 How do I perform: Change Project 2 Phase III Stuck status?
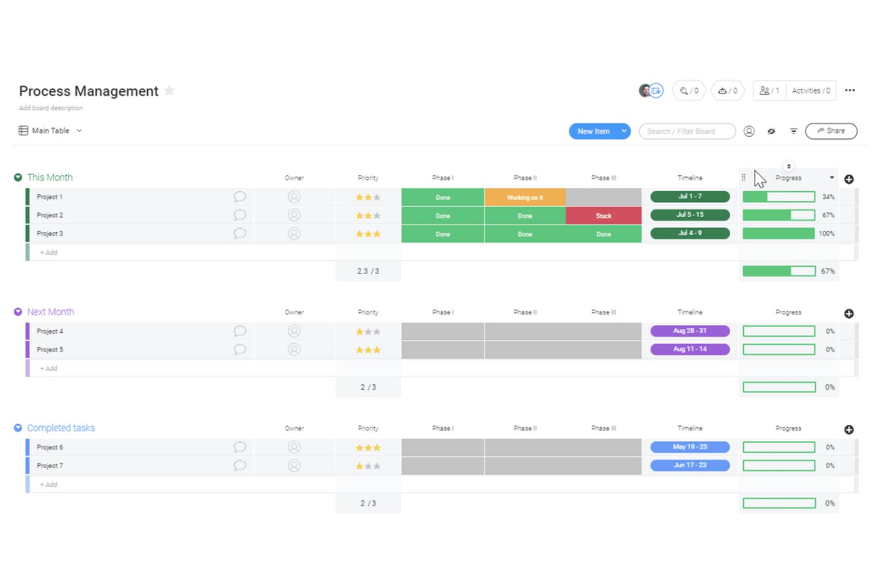click(x=604, y=216)
